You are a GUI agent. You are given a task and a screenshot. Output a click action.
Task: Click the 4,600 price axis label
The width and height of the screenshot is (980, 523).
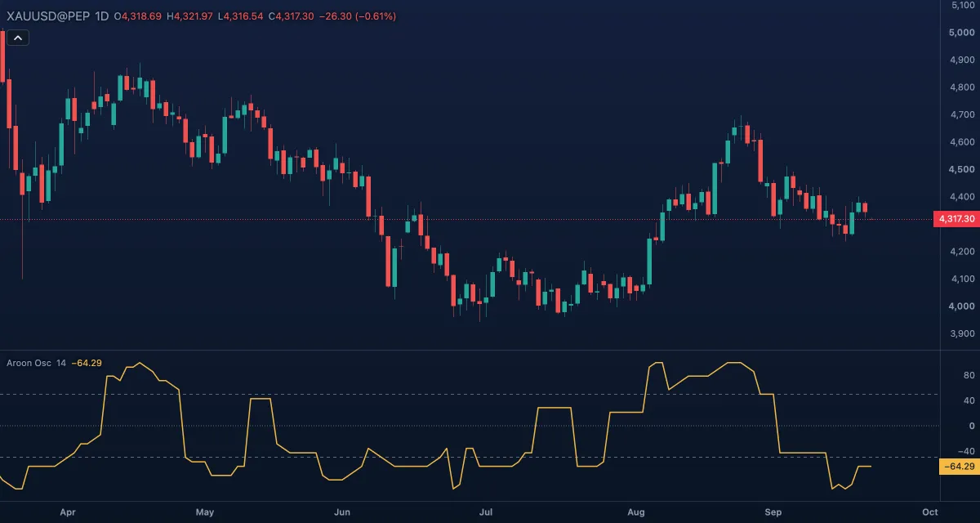(x=962, y=142)
